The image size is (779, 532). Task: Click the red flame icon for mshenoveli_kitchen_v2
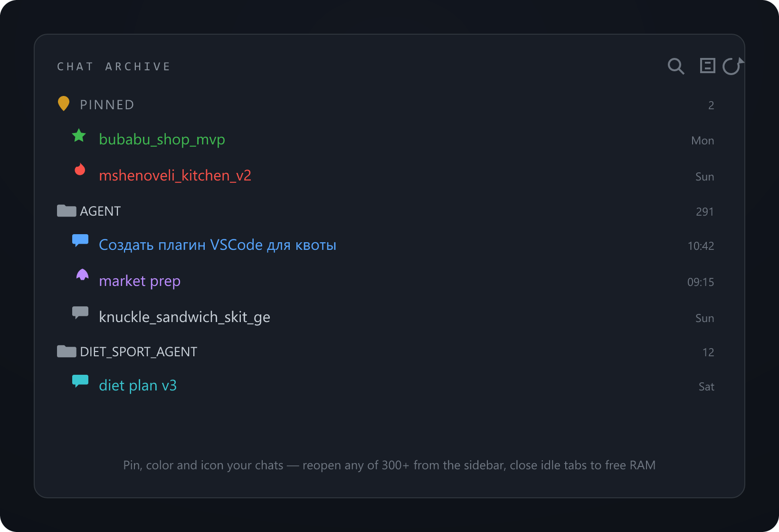(80, 170)
